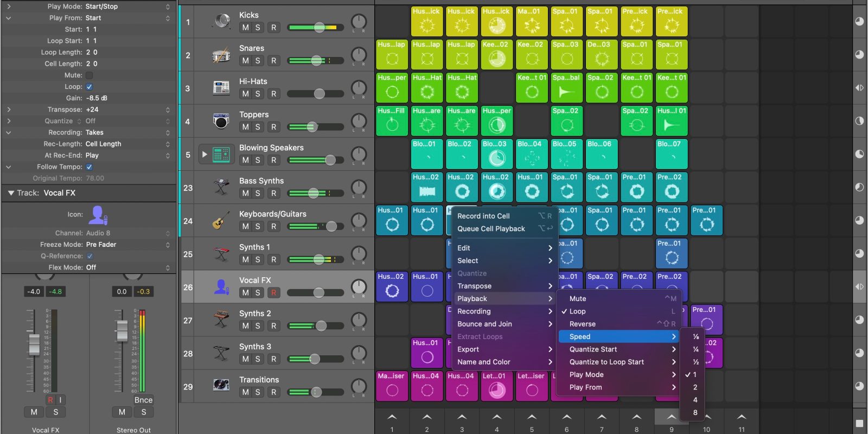
Task: Solo the Bass Synths track
Action: [258, 194]
